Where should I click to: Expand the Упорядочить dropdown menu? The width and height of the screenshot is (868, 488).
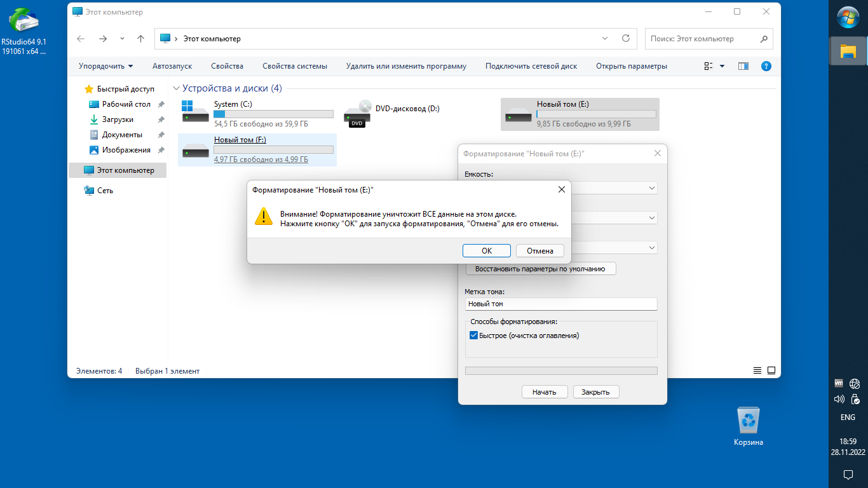point(105,66)
